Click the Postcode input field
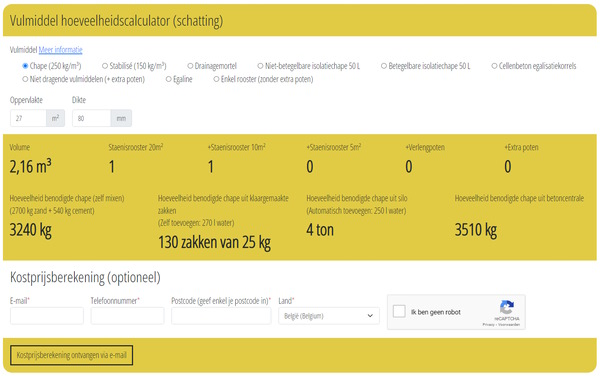This screenshot has width=600, height=376. point(221,316)
